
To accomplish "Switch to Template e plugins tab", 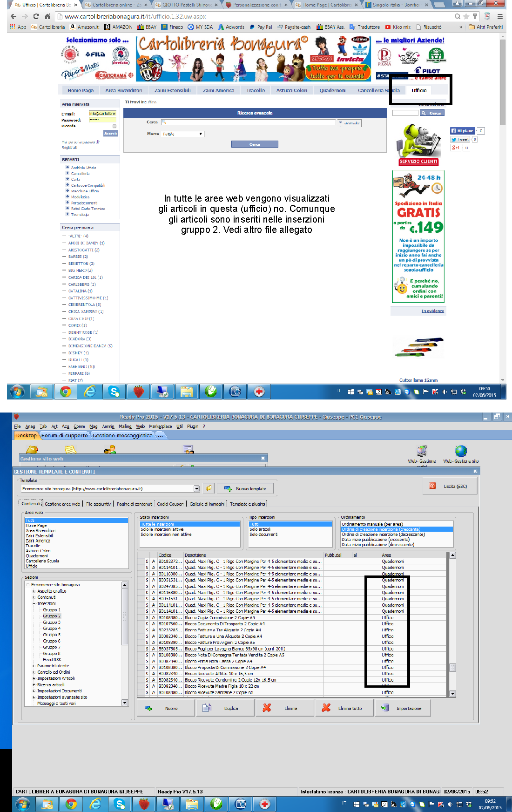I will (x=248, y=504).
